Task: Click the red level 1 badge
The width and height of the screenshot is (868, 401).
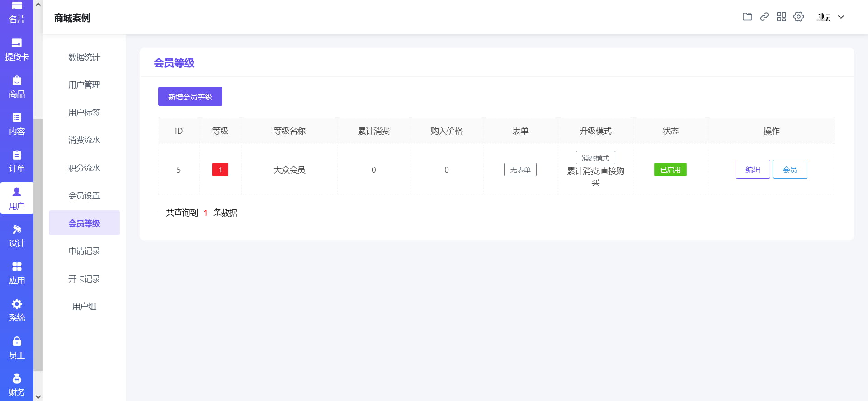Action: point(220,170)
